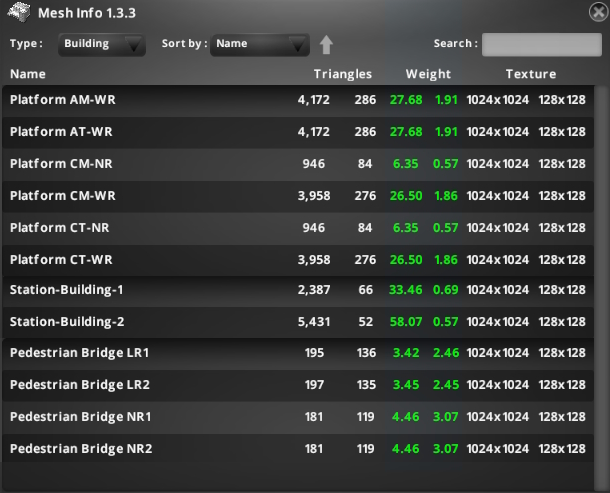Select the Station-Building-1 row
Screen dimensions: 610x493
tap(298, 290)
